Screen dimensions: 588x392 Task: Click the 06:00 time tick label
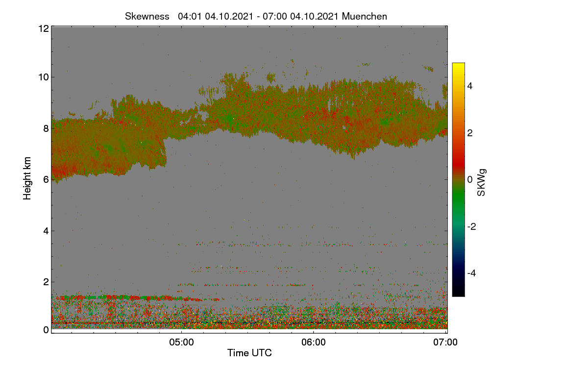(x=314, y=343)
